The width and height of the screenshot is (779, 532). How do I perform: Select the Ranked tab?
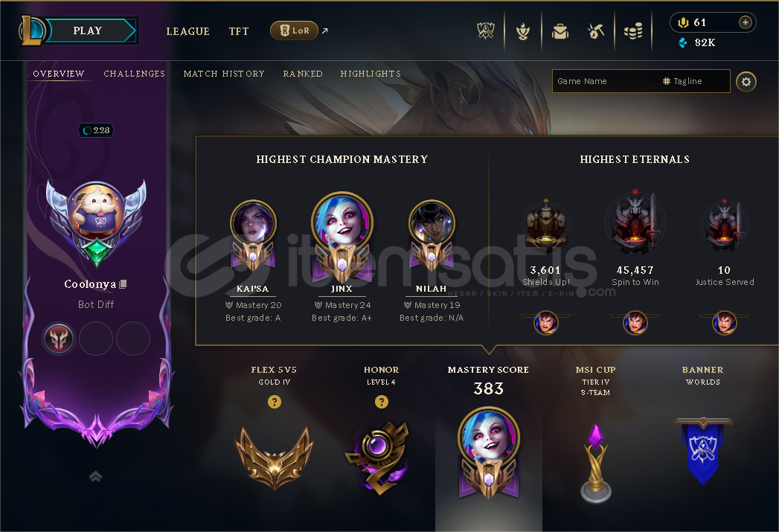303,74
